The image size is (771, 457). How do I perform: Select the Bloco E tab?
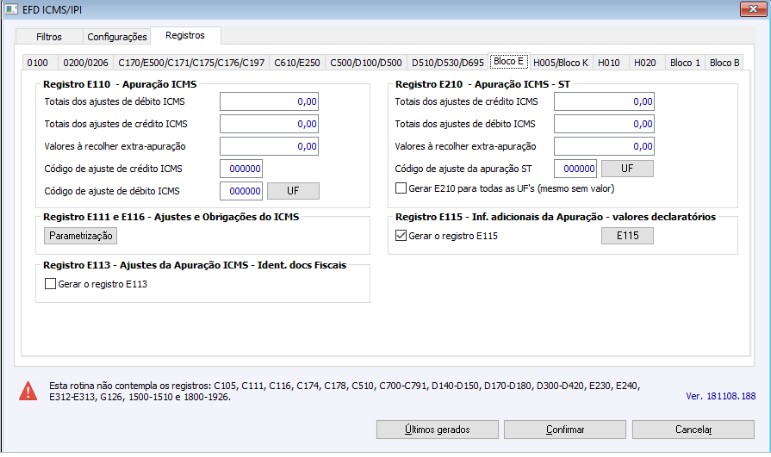508,61
